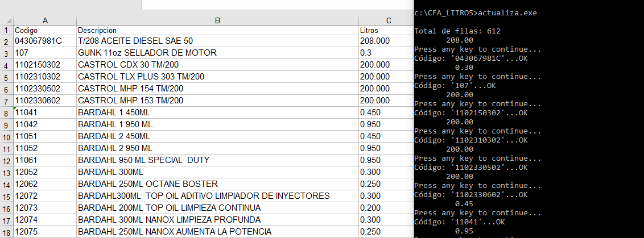
Task: Click CASTROL TLX PLUS 303 TM/200 cell
Action: click(x=218, y=77)
